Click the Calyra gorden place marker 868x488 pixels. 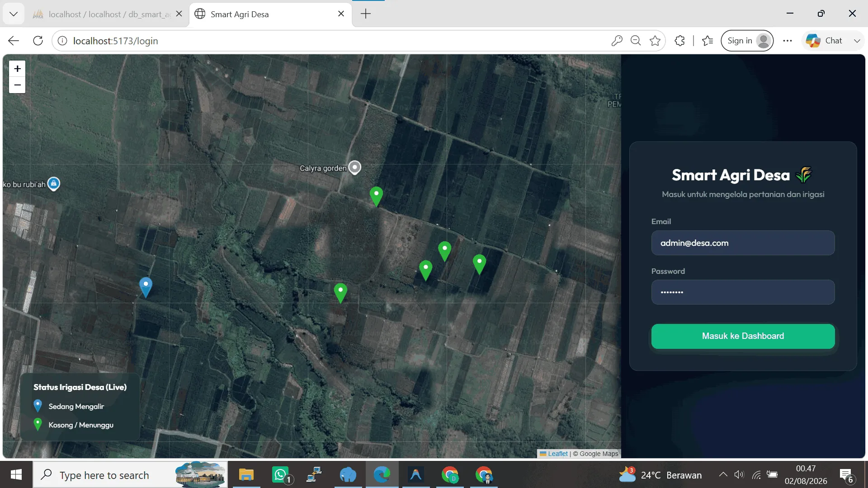click(355, 168)
